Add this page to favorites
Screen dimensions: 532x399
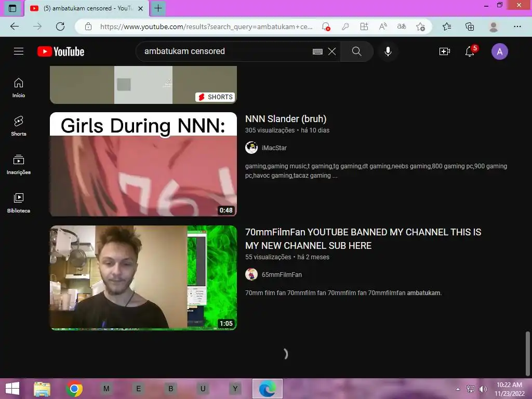420,26
